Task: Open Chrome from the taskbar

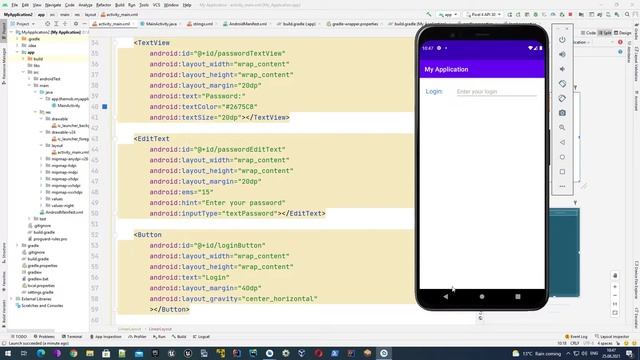Action: [73, 353]
